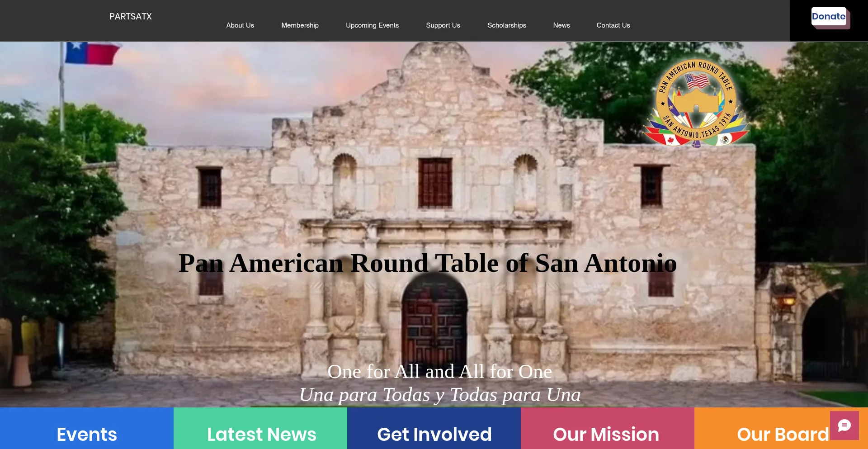This screenshot has height=449, width=868.
Task: Navigate to the top-bar News page
Action: (x=561, y=25)
